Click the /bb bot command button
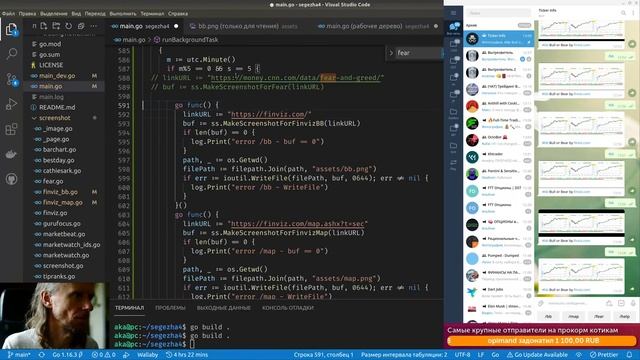640x360 pixels. 548,316
